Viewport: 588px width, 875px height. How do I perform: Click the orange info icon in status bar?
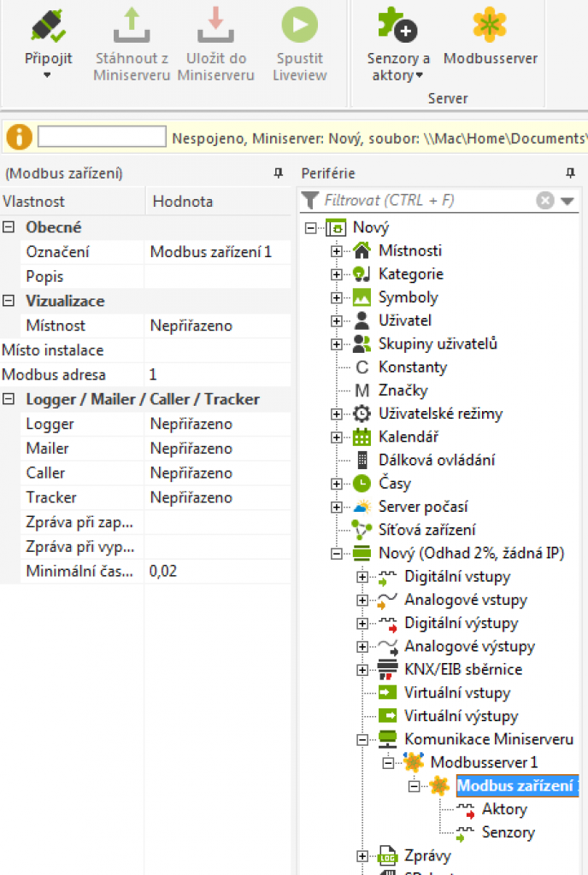(19, 137)
